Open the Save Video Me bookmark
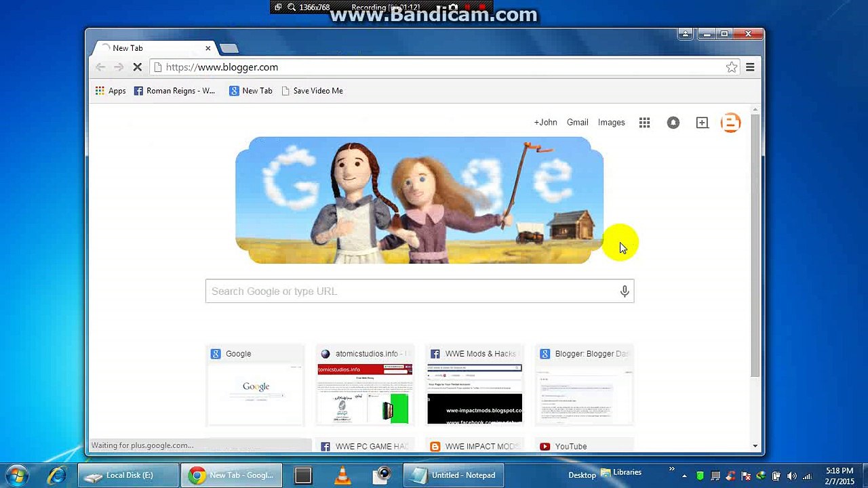The height and width of the screenshot is (488, 868). pos(312,91)
